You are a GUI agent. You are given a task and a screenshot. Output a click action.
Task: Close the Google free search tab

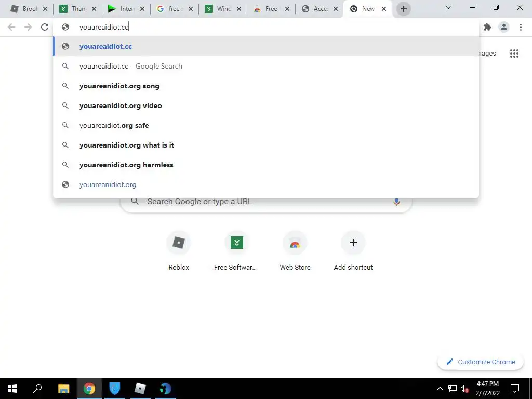(x=191, y=9)
